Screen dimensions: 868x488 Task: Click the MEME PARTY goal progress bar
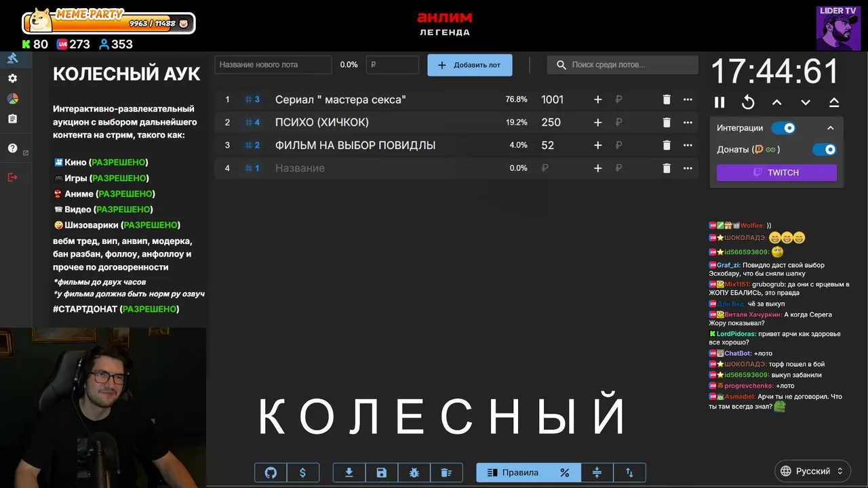(109, 23)
